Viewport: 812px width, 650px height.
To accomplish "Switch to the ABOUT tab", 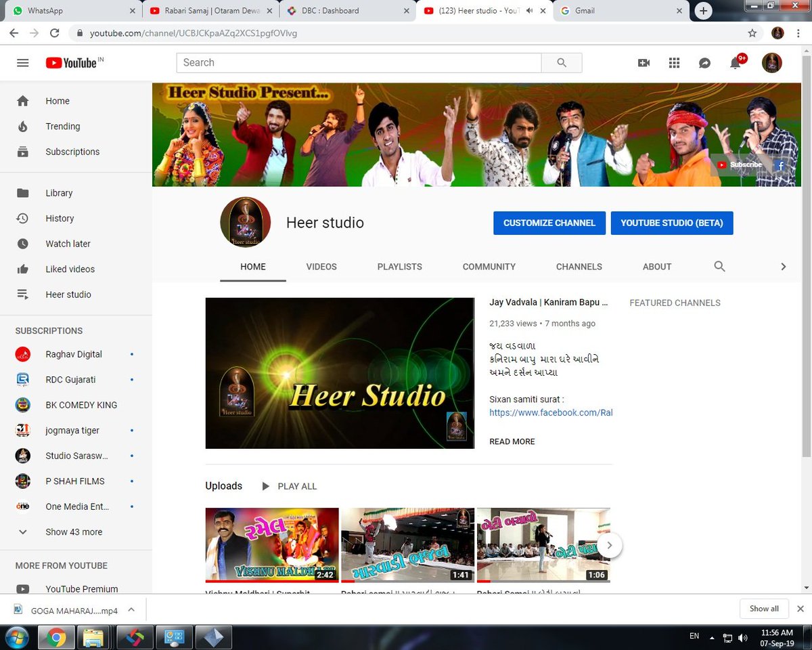I will (657, 267).
